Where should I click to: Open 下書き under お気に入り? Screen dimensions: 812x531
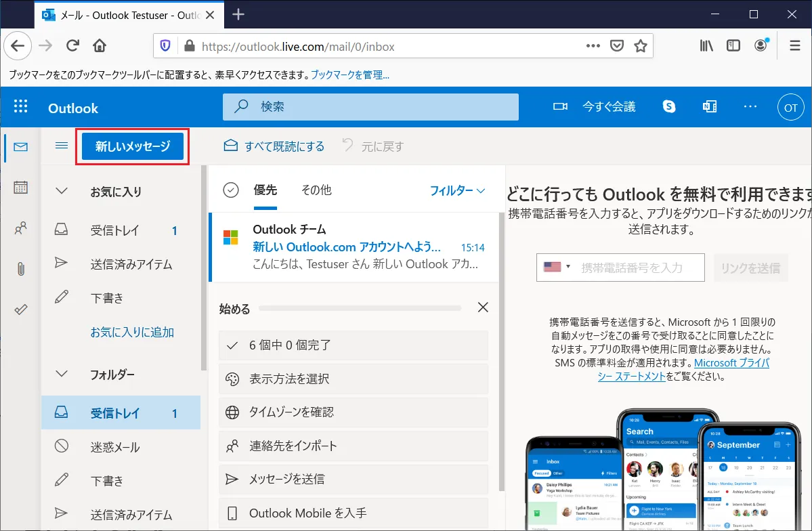(x=121, y=298)
